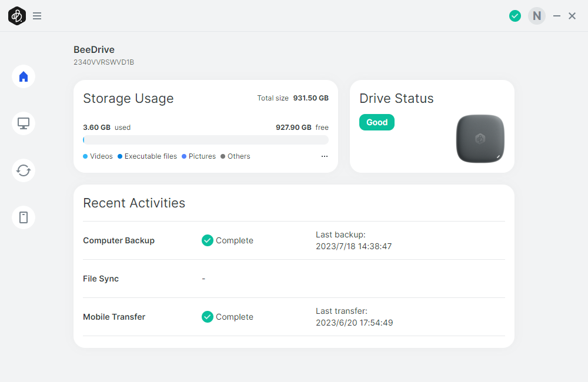Open Computer Backup from sidebar monitor icon
This screenshot has height=382, width=588.
point(24,123)
